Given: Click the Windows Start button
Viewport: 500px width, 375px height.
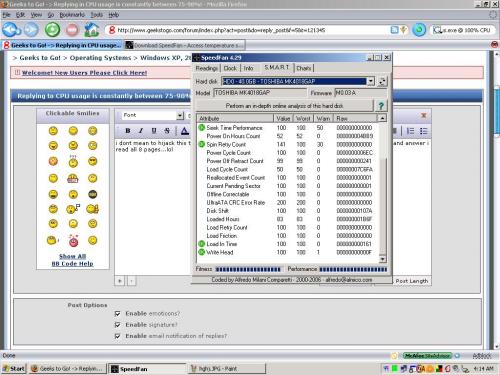Looking at the screenshot, I should 14,368.
